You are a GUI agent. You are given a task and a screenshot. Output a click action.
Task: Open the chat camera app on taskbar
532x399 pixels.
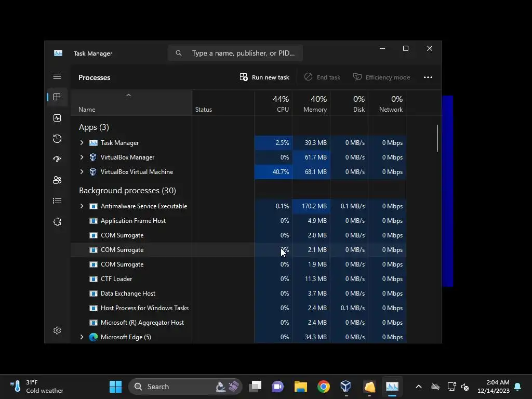coord(277,387)
